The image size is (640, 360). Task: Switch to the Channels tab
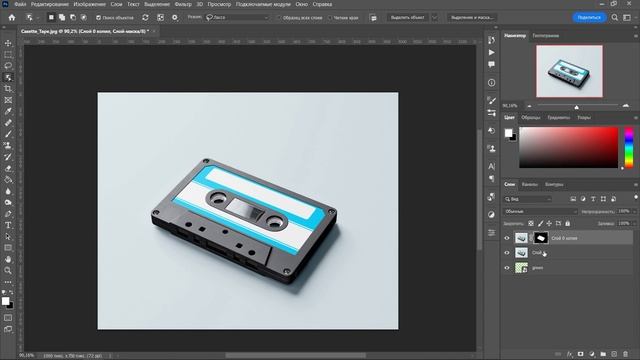click(530, 184)
